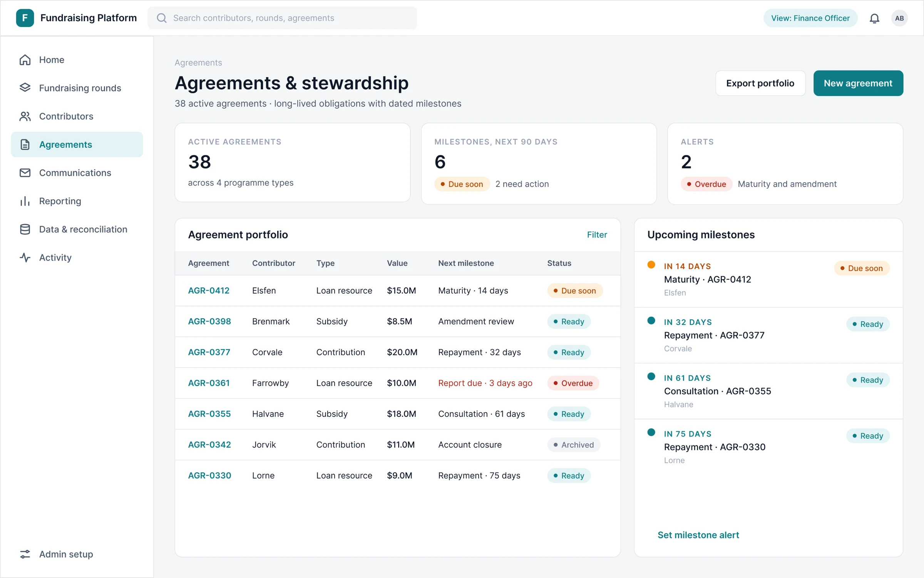The height and width of the screenshot is (578, 924).
Task: Switch the View: Finance Officer role
Action: (810, 18)
